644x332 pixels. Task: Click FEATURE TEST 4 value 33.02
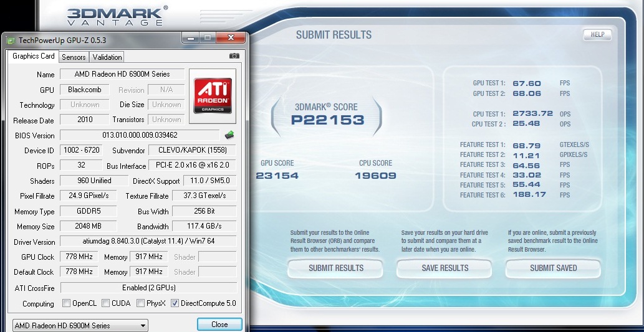point(527,175)
